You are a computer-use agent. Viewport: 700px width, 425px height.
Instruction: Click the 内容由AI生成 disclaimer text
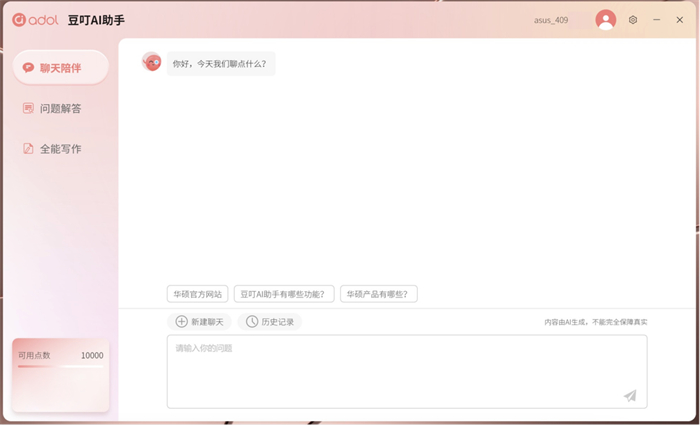point(596,322)
